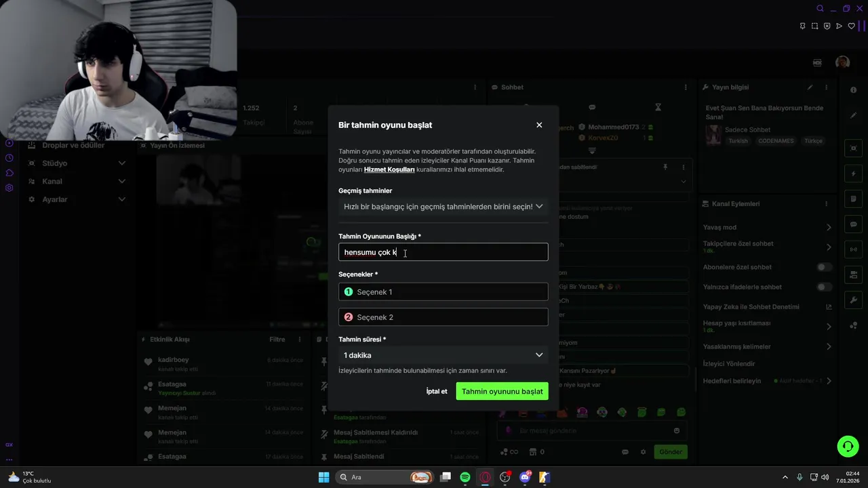Click the pin icon on pinned message
This screenshot has height=488, width=868.
pyautogui.click(x=665, y=167)
